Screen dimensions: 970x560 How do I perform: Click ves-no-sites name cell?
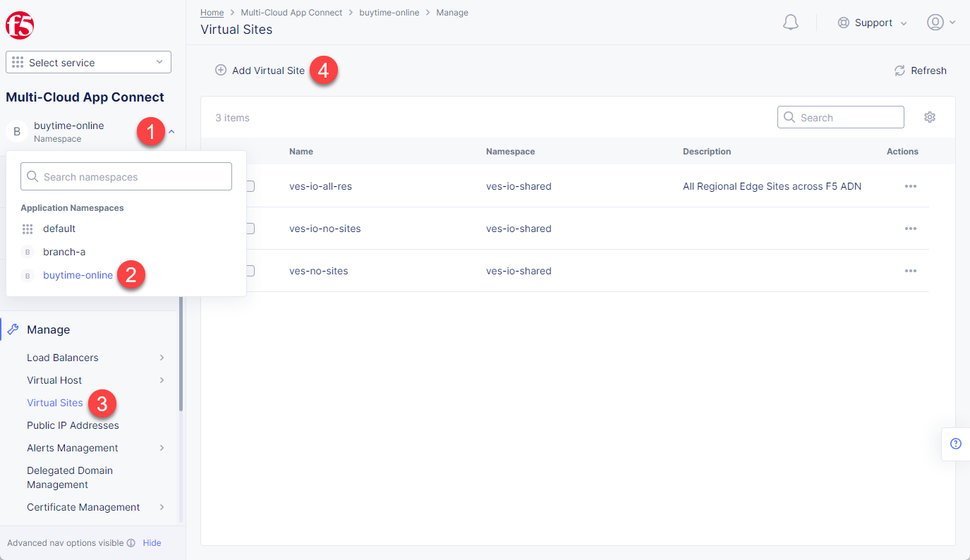[x=319, y=271]
